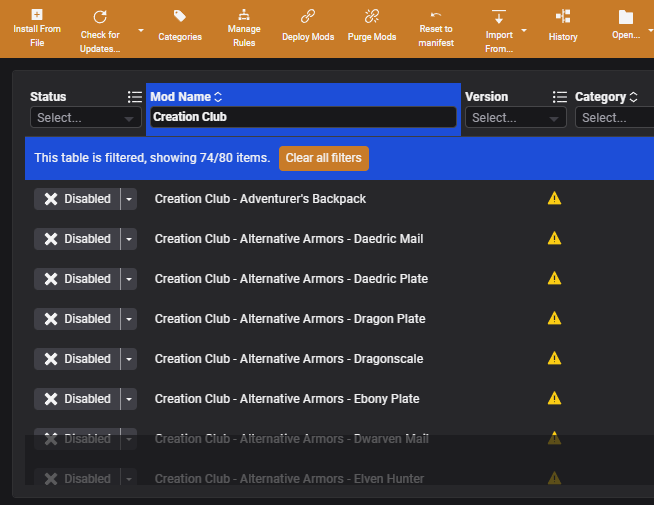Open Status filter Select dropdown
The height and width of the screenshot is (505, 654).
coord(86,118)
